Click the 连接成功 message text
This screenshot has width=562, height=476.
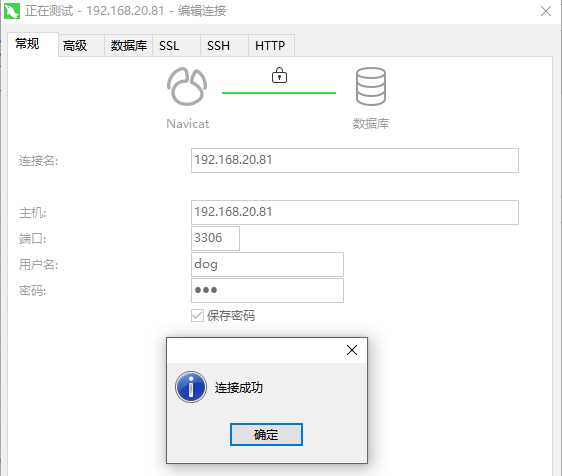(239, 387)
